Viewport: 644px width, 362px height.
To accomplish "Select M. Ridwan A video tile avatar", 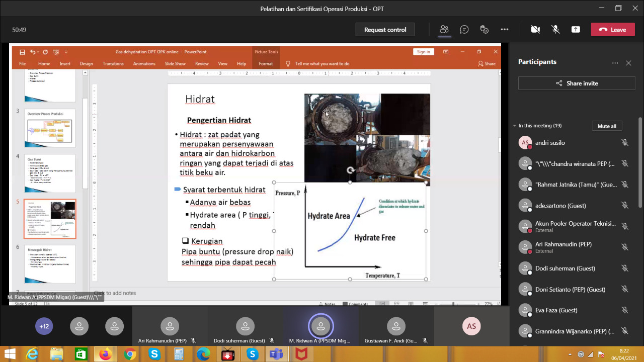I will point(320,326).
